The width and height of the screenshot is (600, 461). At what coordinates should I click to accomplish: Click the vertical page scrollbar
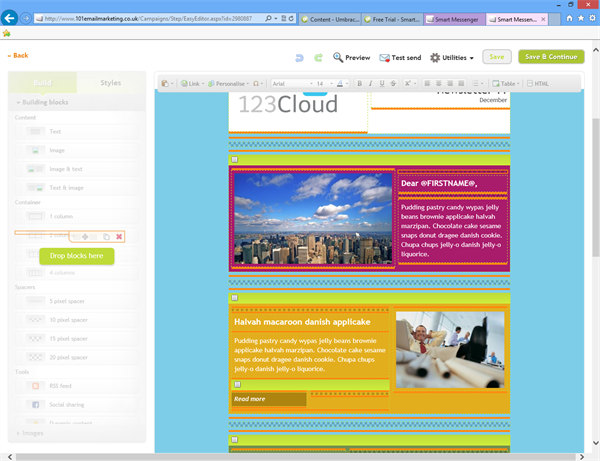click(x=595, y=187)
